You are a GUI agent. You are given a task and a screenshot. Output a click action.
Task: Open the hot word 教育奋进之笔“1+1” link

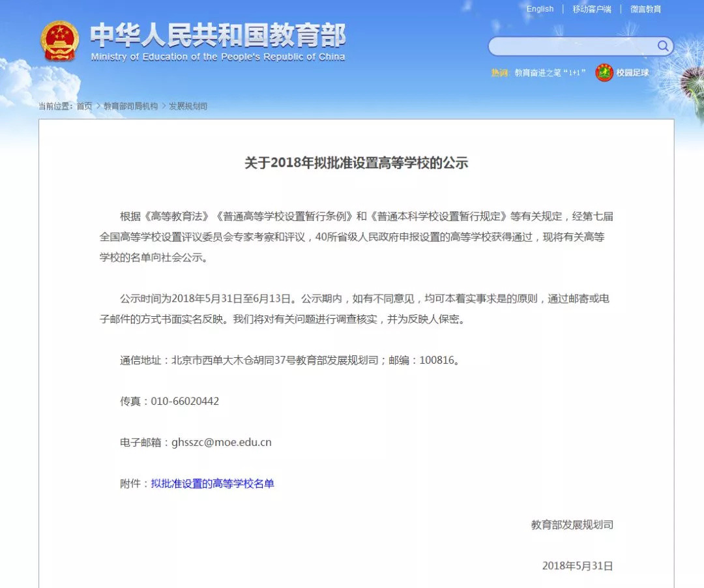click(x=550, y=72)
